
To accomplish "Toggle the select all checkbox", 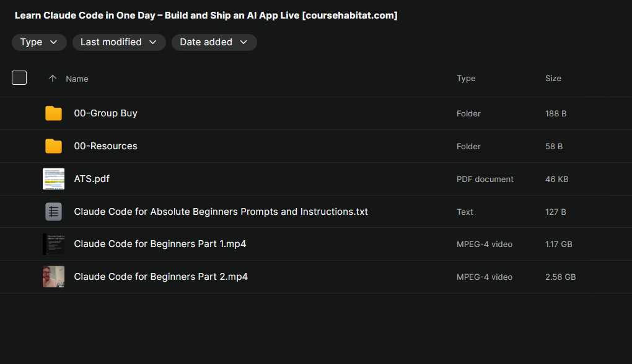I will tap(19, 78).
